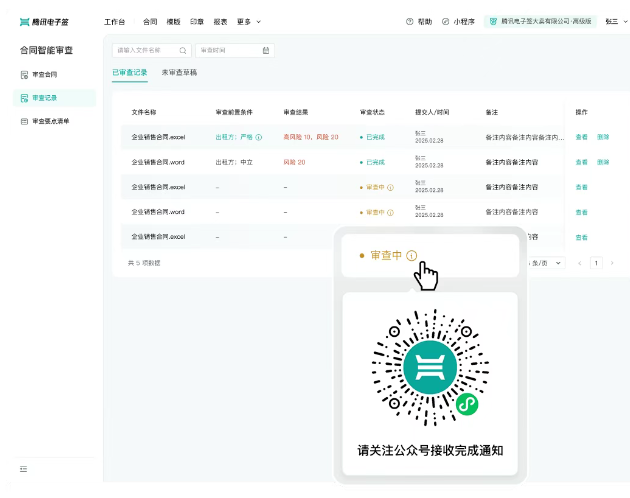Click 企业销售合同.word name in 出租方：中立 row
The image size is (630, 498).
tap(158, 162)
